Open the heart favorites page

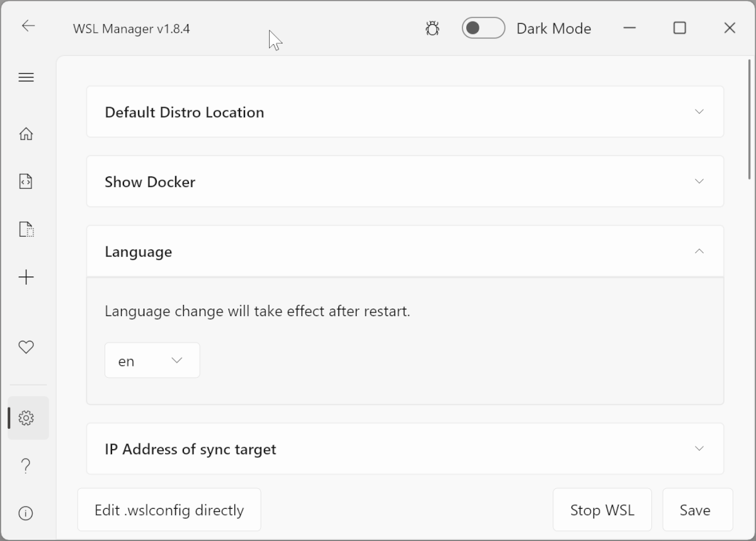pyautogui.click(x=26, y=346)
